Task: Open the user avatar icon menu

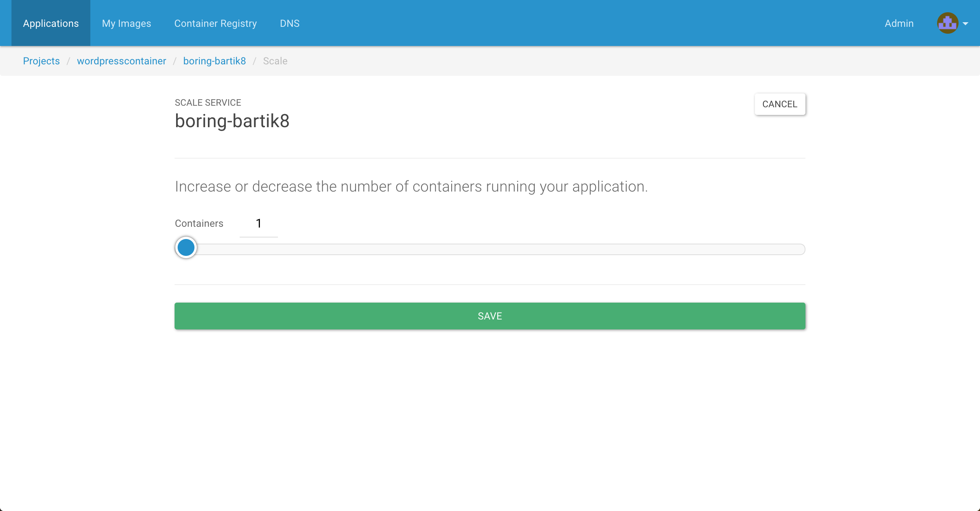Action: 947,23
